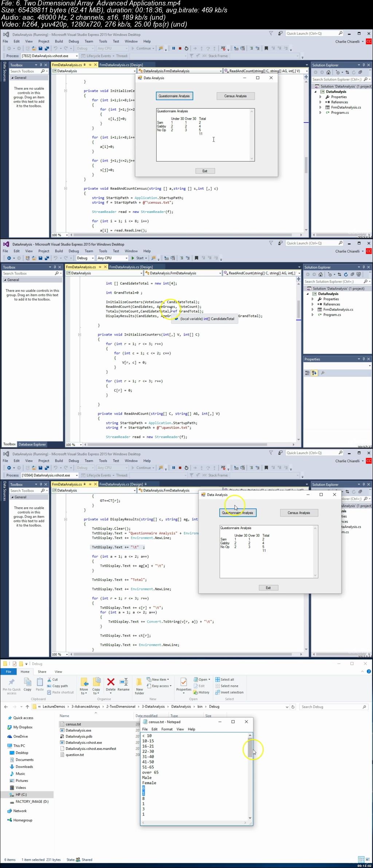Select the OneDrive cloud item in Explorer's navigation pane
The image size is (373, 868).
[18, 736]
